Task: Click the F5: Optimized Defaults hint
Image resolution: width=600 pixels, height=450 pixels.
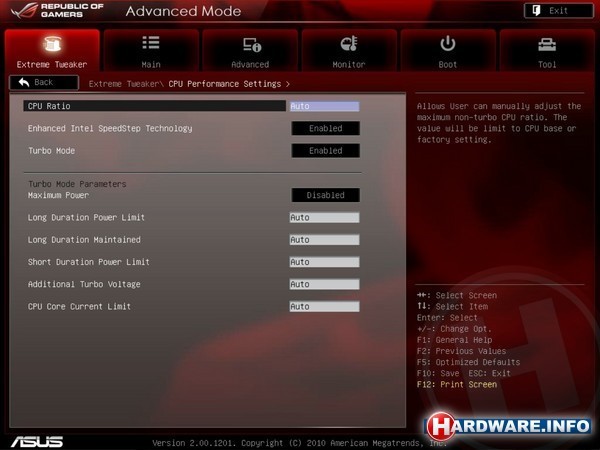Action: coord(468,362)
